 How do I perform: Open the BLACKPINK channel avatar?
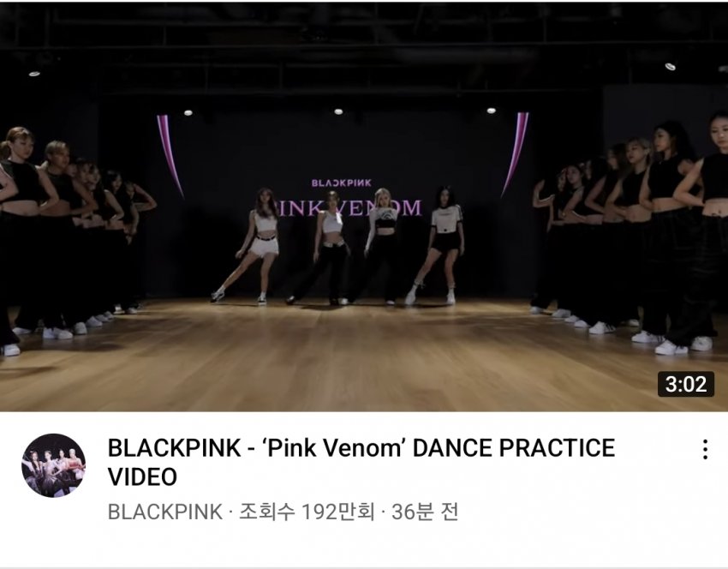53,465
